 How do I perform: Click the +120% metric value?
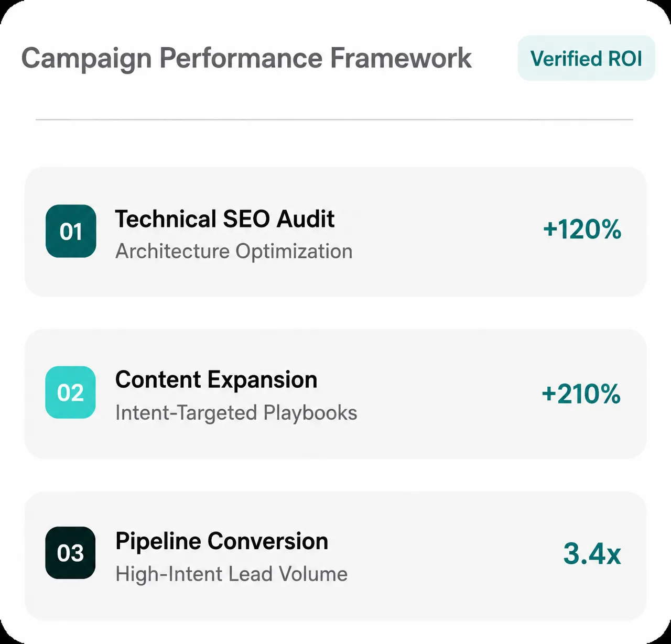coord(582,230)
